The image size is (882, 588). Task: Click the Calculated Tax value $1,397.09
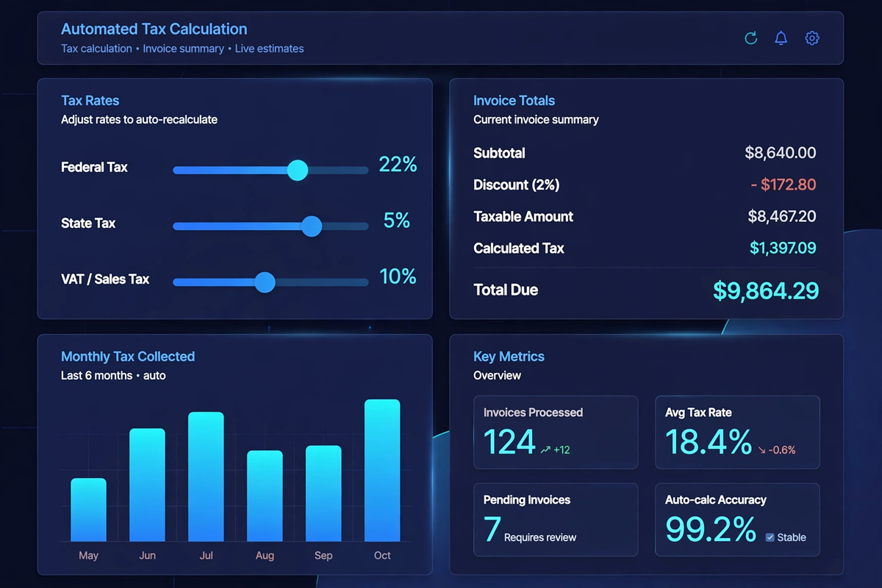(x=783, y=248)
